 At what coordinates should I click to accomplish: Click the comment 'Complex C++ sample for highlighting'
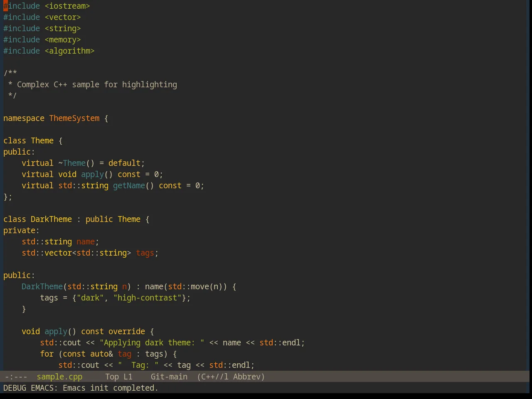click(97, 85)
